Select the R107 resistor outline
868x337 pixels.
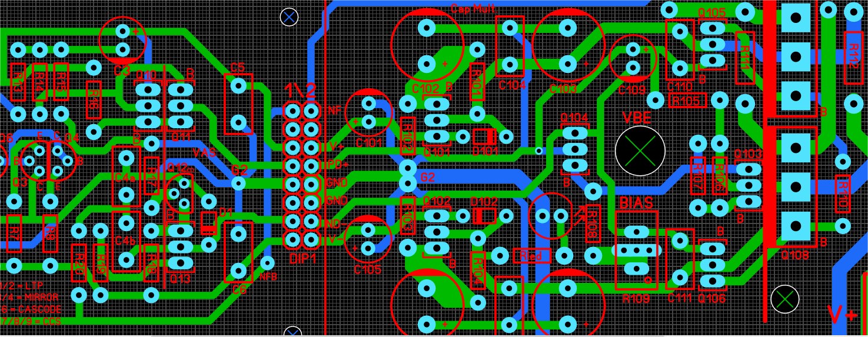click(698, 176)
